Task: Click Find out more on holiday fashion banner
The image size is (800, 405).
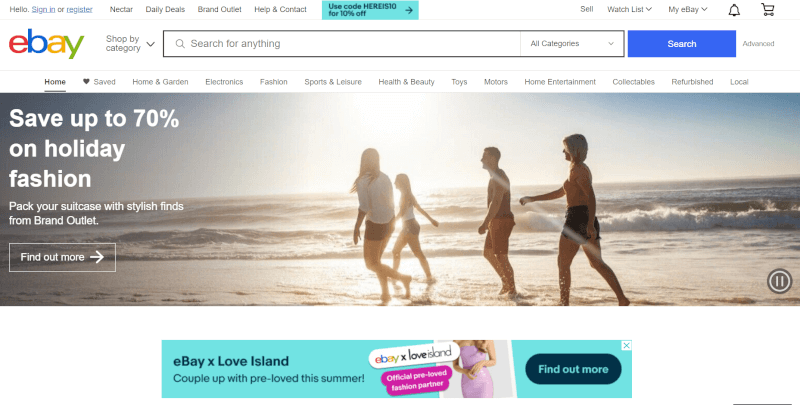Action: [x=62, y=258]
